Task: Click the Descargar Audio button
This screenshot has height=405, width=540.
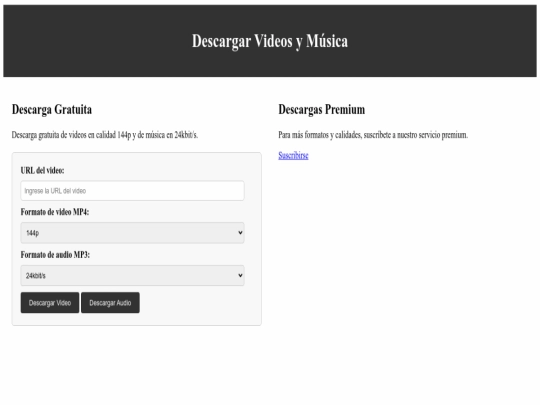Action: [110, 303]
